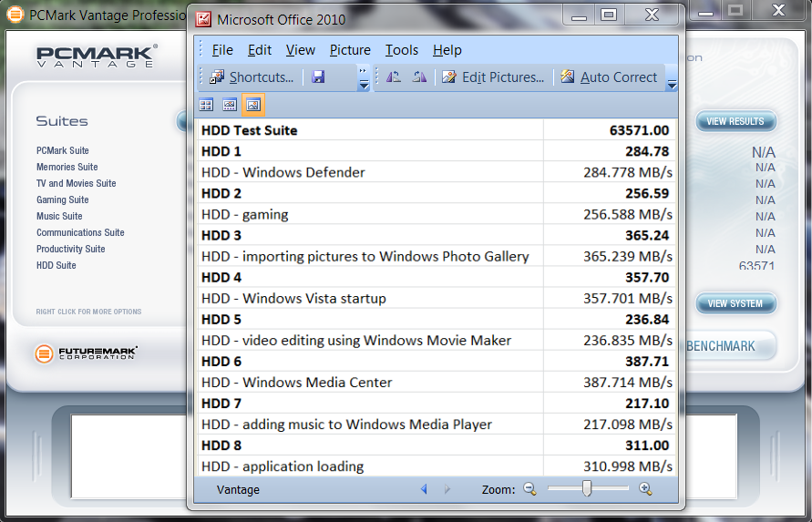This screenshot has width=812, height=522.
Task: Click the zoom out magnifier icon
Action: 530,489
